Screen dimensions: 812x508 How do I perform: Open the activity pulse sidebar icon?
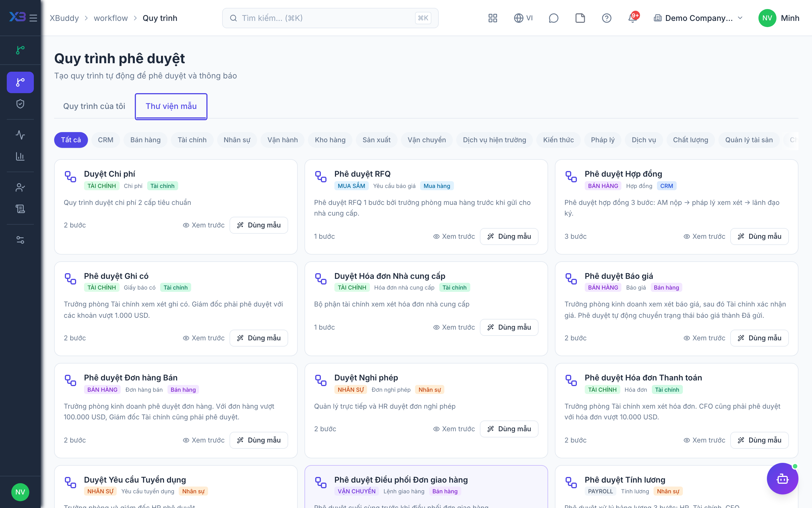pyautogui.click(x=20, y=135)
